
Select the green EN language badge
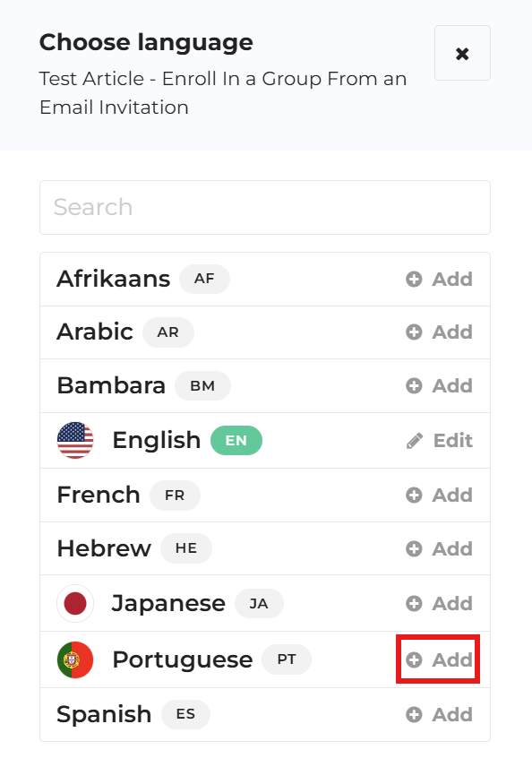(x=236, y=441)
